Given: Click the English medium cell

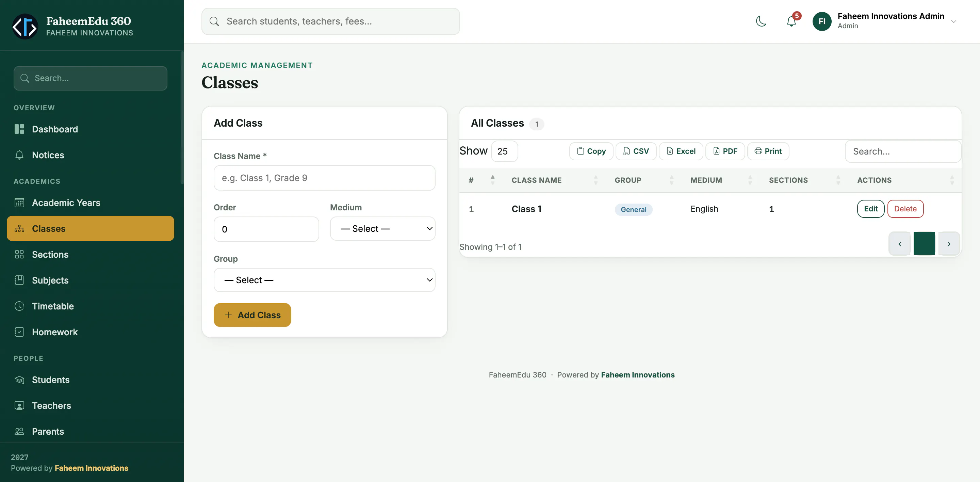Looking at the screenshot, I should tap(704, 209).
